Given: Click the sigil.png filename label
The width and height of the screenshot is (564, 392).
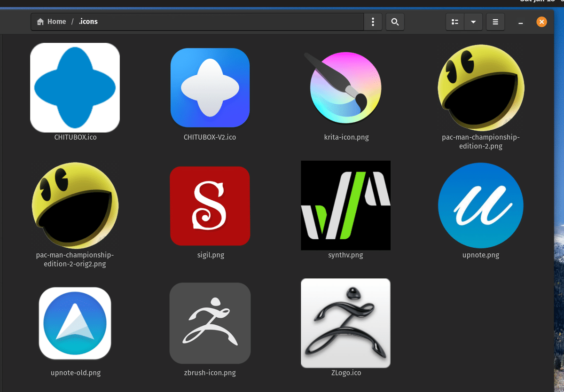Looking at the screenshot, I should 210,255.
